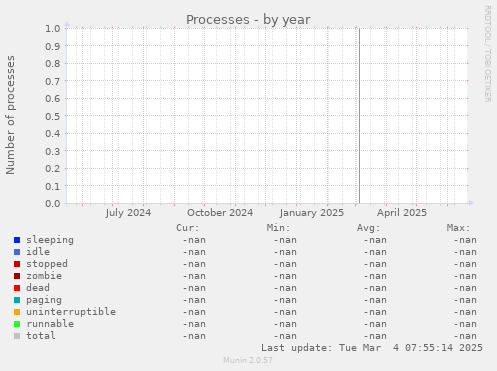
Task: Click the 0.0 y-axis tick label
Action: 53,203
